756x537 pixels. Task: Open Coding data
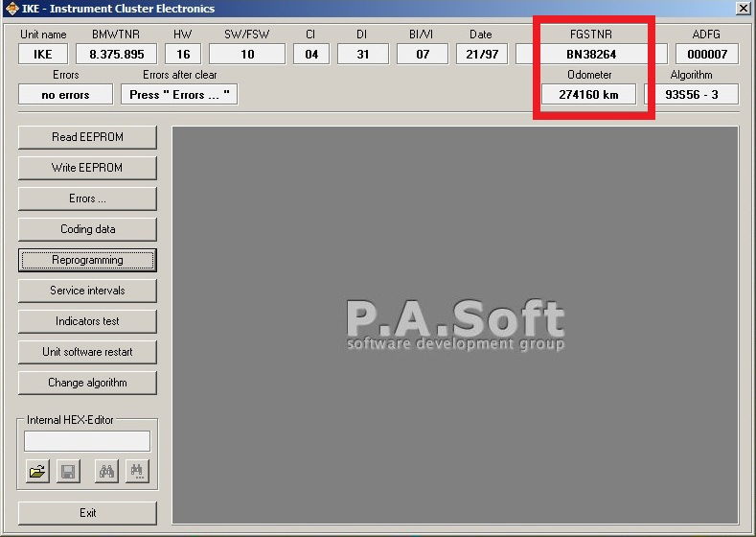(x=87, y=229)
